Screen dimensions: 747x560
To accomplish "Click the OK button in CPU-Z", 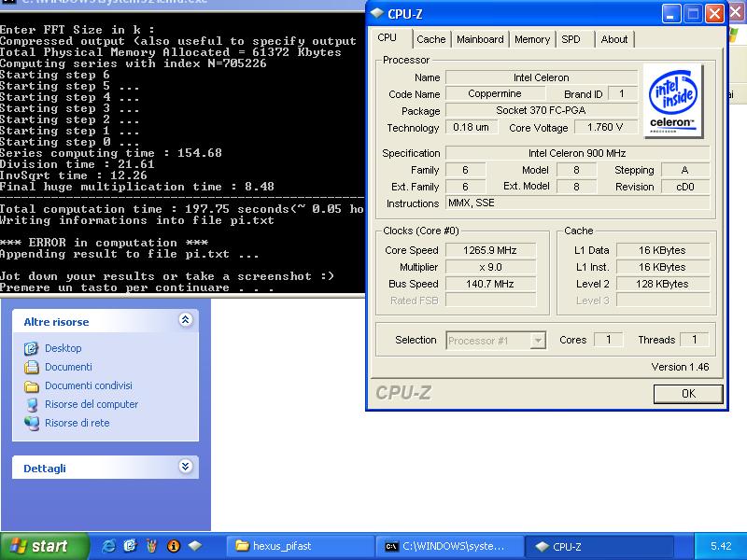I will click(688, 394).
